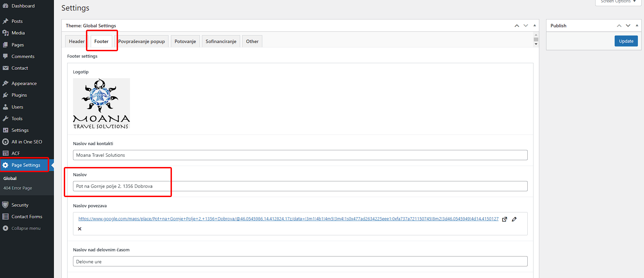Click the Pages icon in sidebar

coord(5,45)
